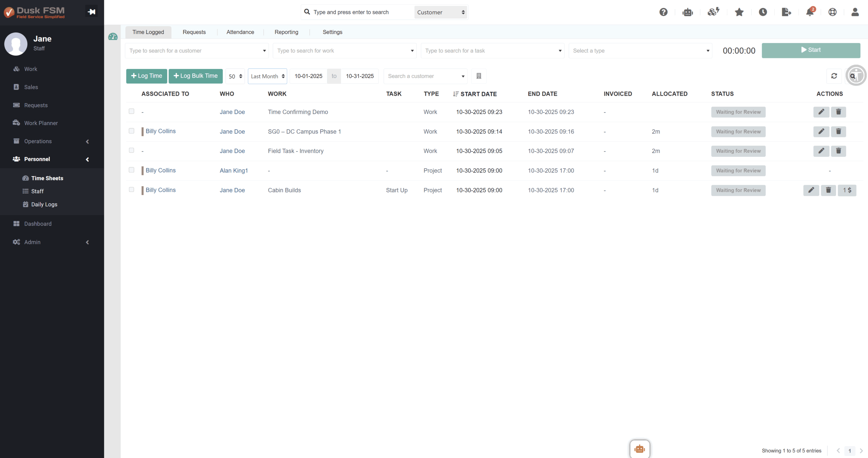Open the Reporting tab
Viewport: 868px width, 458px height.
tap(286, 32)
